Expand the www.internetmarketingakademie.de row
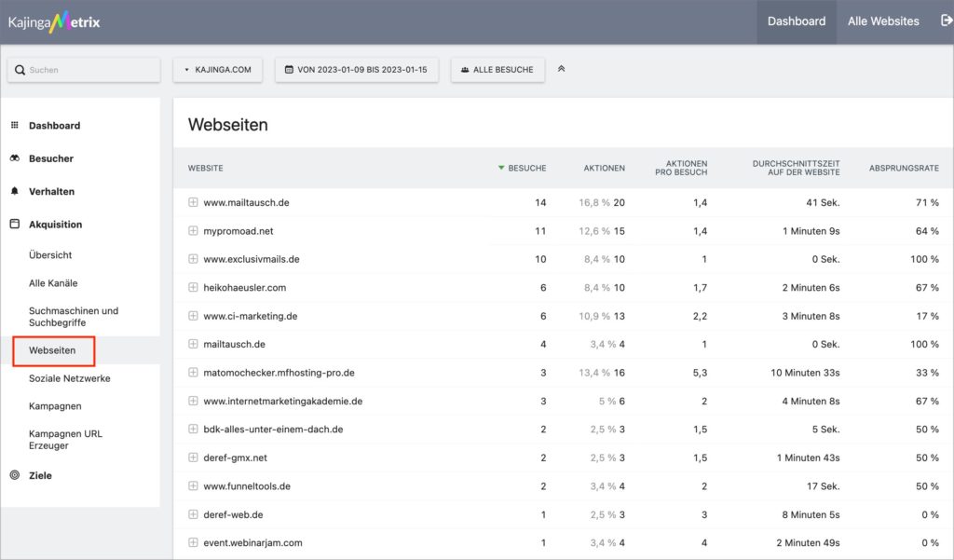The height and width of the screenshot is (560, 954). (x=193, y=401)
